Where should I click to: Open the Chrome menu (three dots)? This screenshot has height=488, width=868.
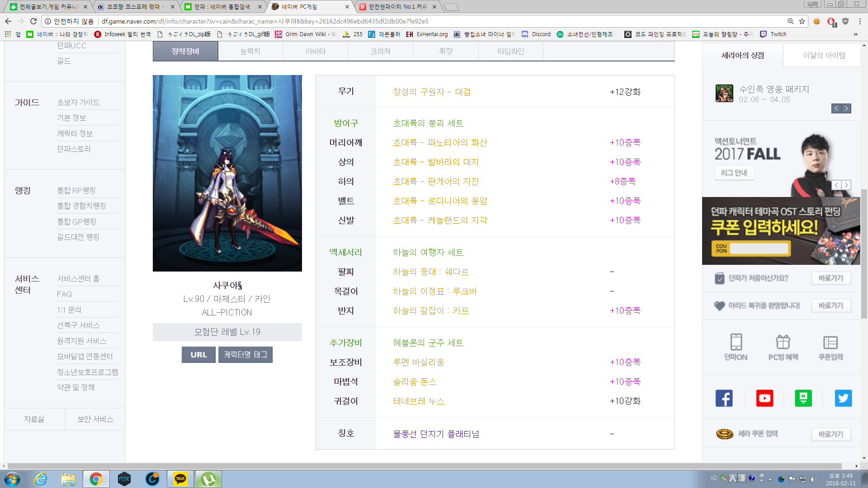click(860, 21)
